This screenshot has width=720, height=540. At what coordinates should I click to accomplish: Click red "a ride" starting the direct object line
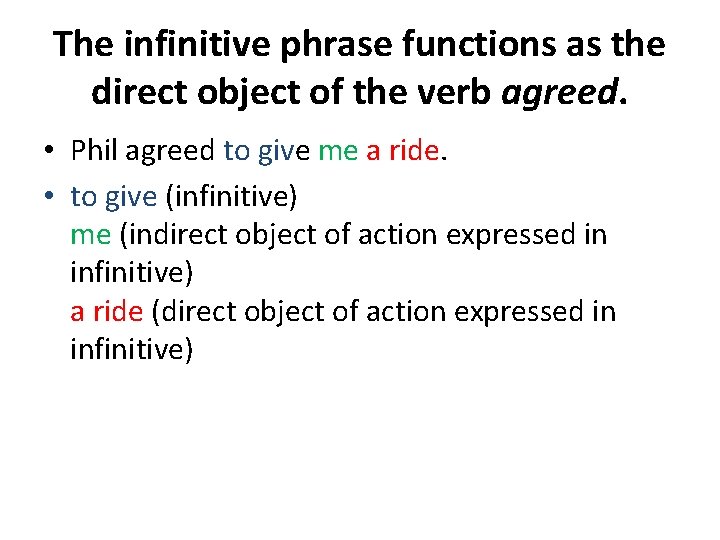point(107,311)
